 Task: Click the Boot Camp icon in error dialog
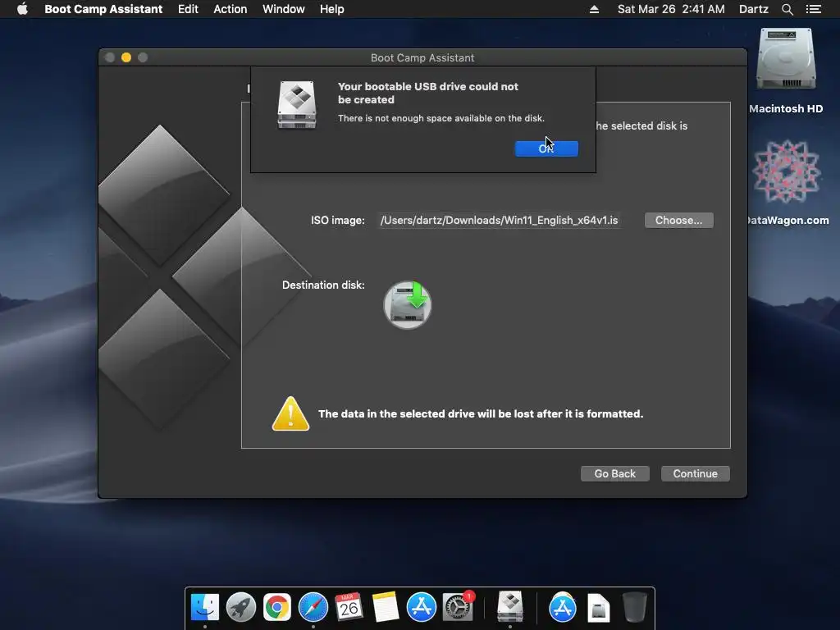point(297,104)
